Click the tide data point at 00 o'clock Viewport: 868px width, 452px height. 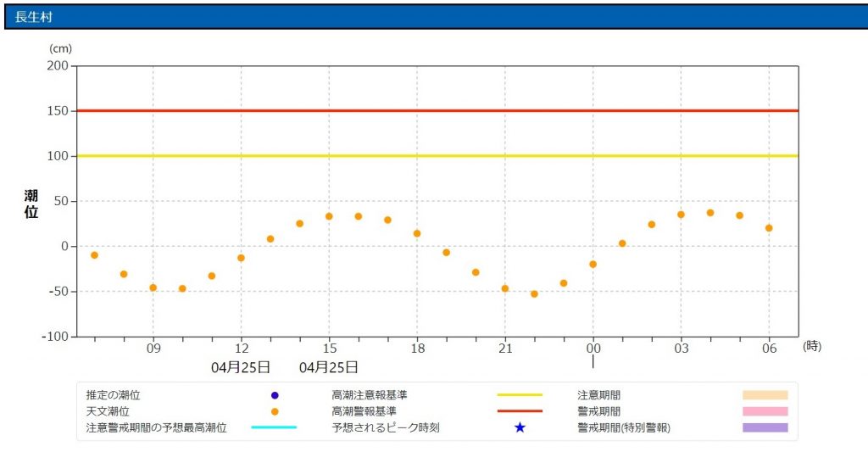coord(593,265)
